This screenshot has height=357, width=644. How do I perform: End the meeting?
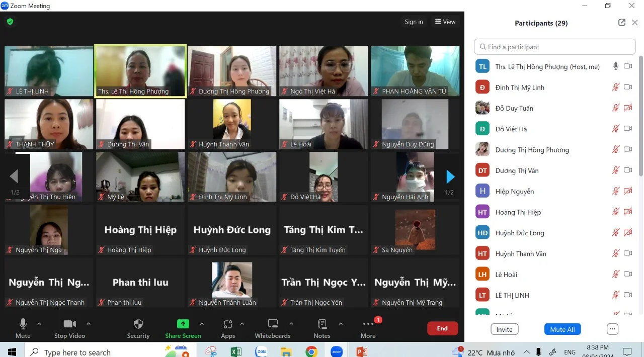point(442,328)
